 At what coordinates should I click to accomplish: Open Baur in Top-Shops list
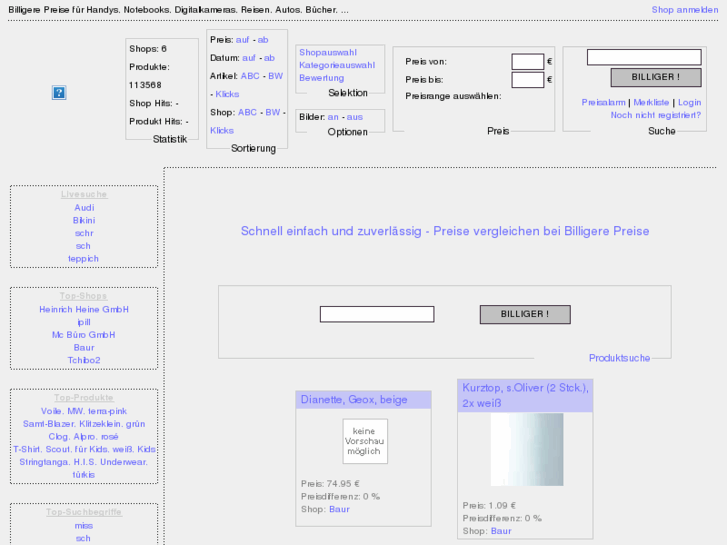point(84,348)
